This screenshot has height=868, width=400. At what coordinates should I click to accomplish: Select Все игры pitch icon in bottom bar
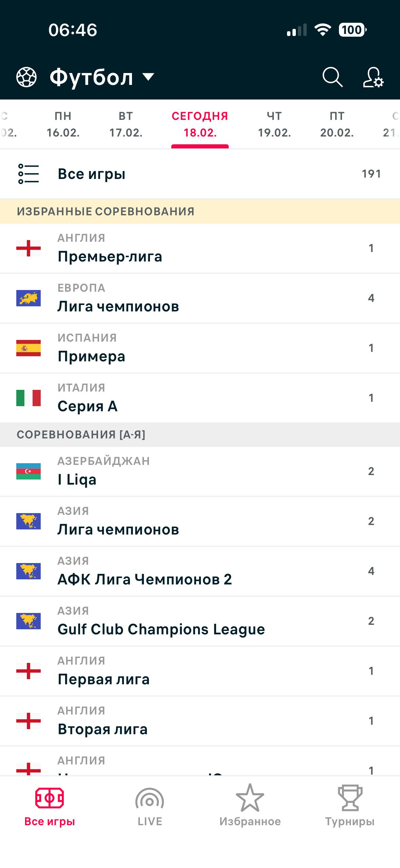pos(50,798)
